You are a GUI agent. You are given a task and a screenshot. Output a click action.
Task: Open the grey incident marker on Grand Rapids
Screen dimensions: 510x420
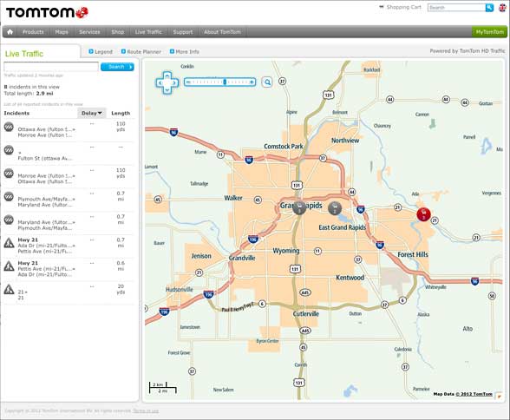[299, 208]
